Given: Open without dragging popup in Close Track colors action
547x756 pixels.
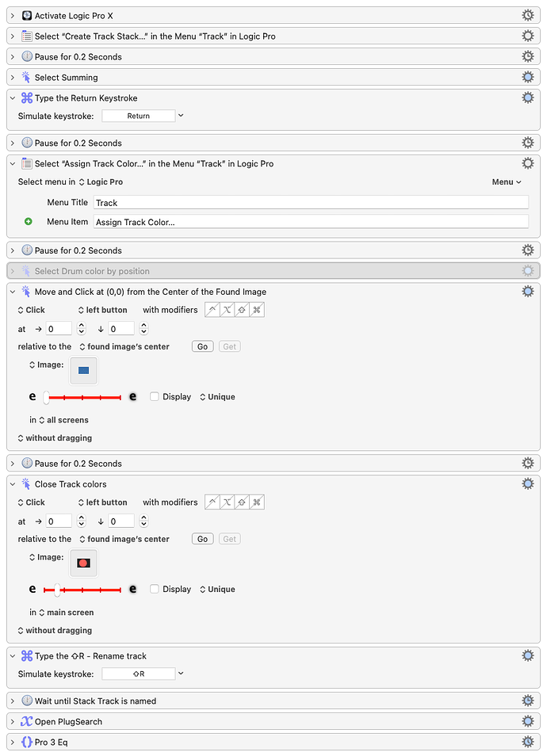Looking at the screenshot, I should pyautogui.click(x=55, y=630).
